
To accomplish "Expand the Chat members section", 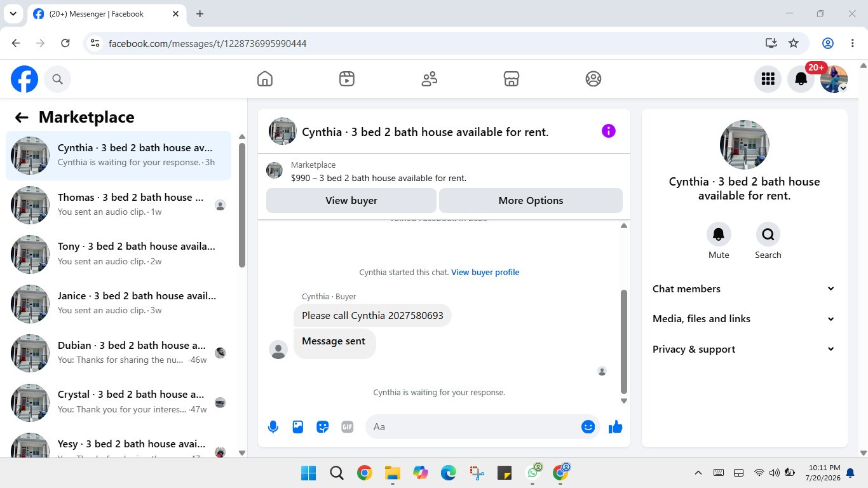I will pos(744,288).
